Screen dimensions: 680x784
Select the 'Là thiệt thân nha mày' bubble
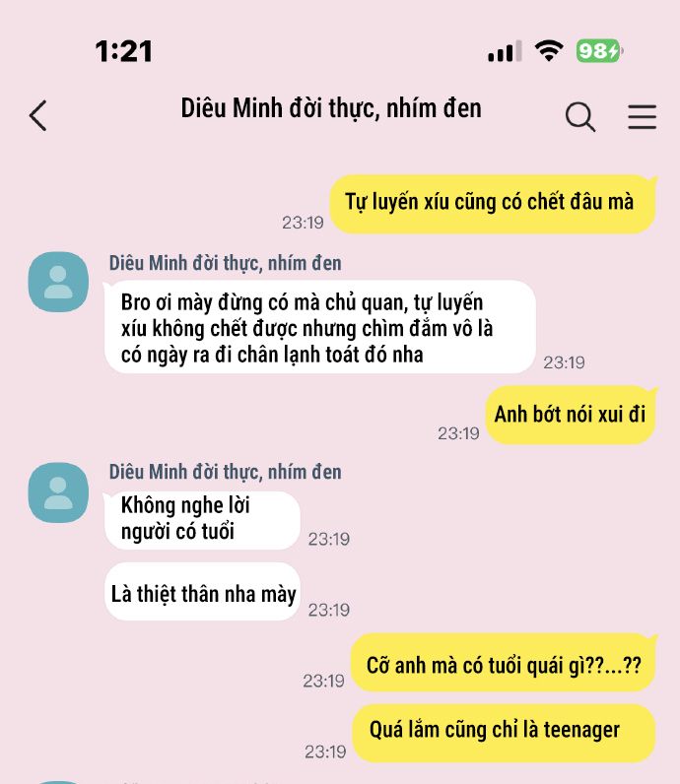tap(202, 592)
